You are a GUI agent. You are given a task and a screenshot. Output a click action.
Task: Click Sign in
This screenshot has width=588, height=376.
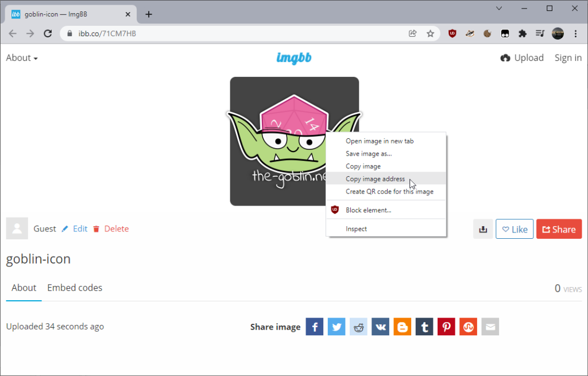568,58
